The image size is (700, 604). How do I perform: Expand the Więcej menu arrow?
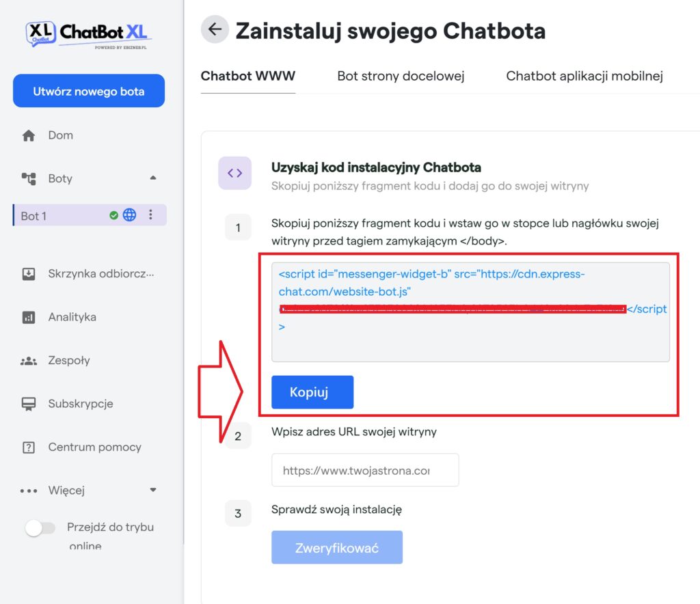[153, 490]
